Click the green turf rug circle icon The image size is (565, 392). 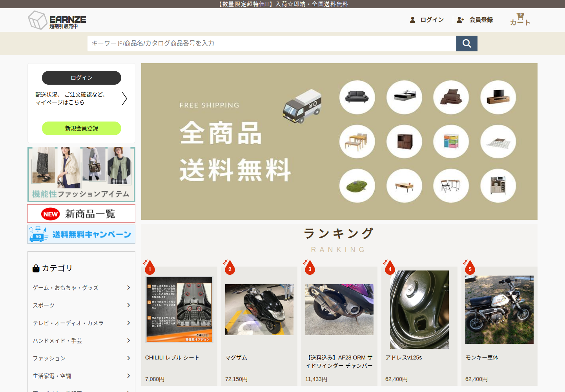click(x=357, y=186)
